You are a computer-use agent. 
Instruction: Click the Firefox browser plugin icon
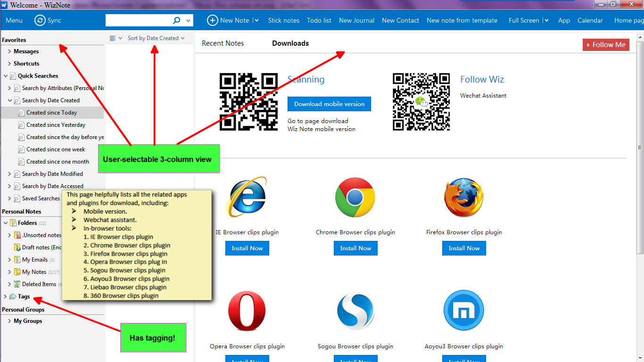click(x=464, y=197)
